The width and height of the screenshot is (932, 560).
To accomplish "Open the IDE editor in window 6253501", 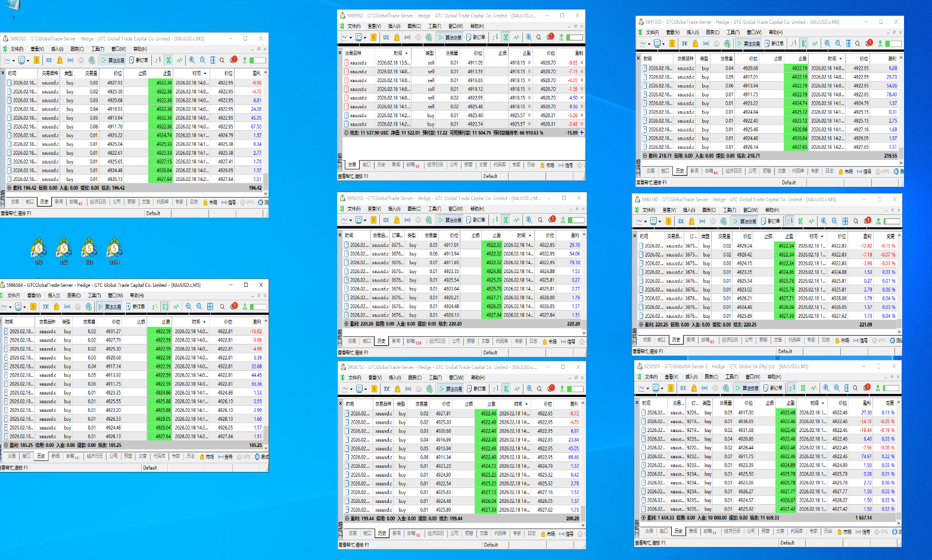I will click(x=683, y=388).
